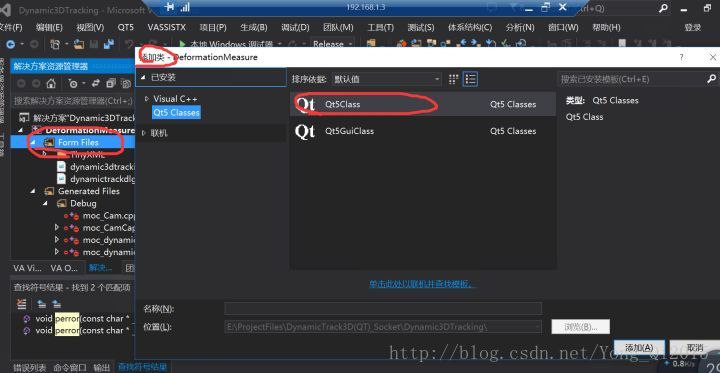Open sort order combo box 默认值
Screen dimensions: 720x373
[387, 79]
